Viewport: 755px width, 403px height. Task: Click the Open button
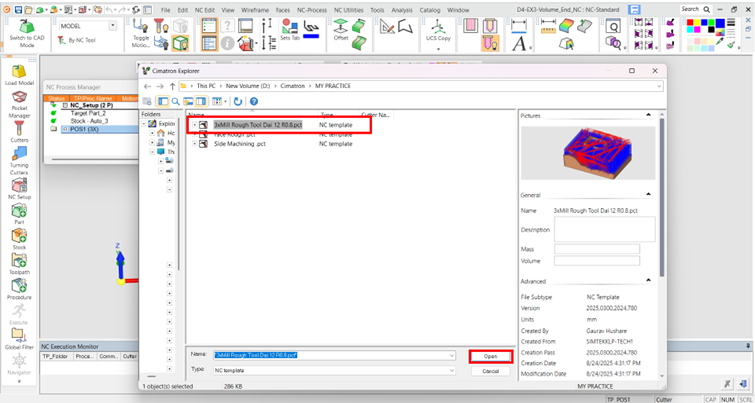[490, 356]
